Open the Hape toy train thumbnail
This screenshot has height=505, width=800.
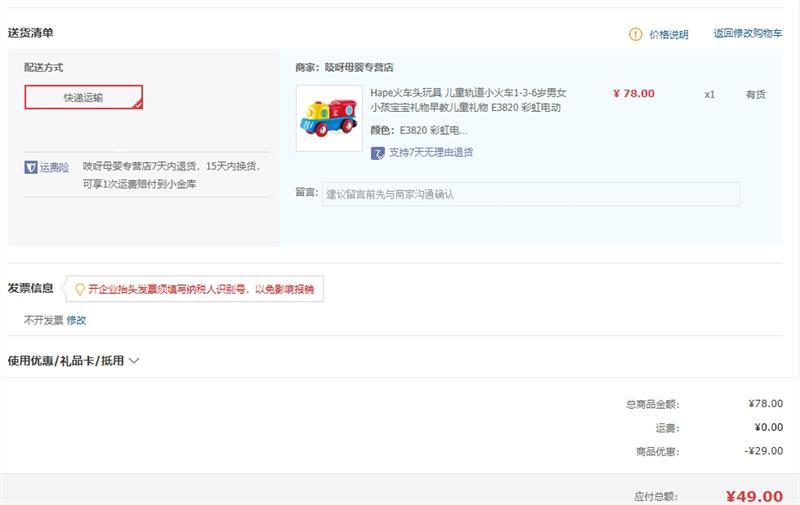[329, 118]
